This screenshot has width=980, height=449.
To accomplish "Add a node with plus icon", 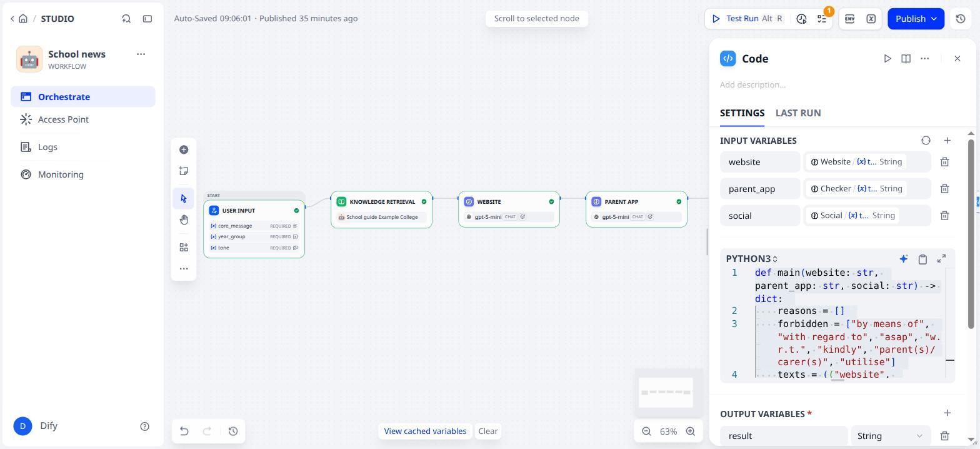I will 184,149.
